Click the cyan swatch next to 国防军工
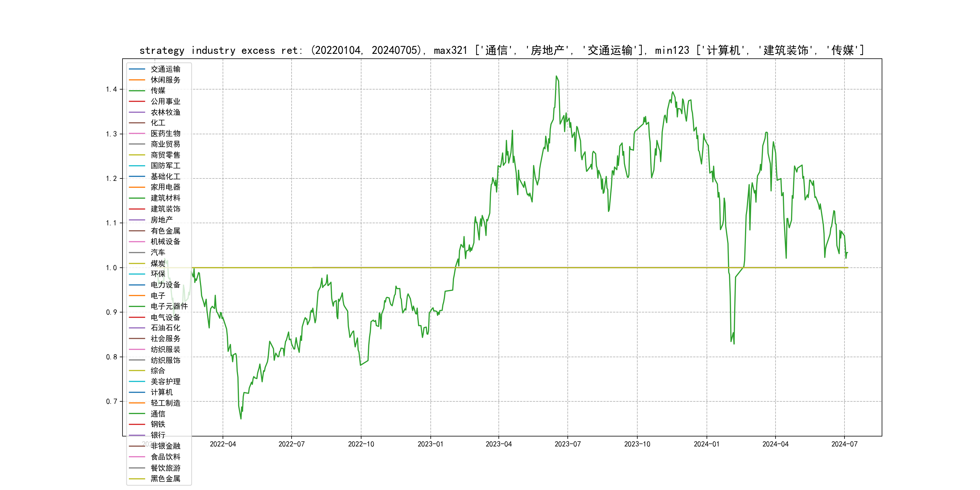 (137, 166)
